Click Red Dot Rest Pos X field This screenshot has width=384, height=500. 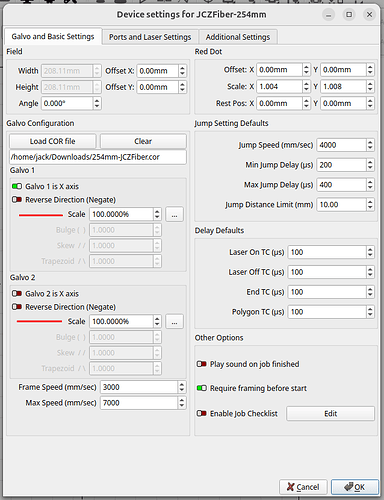coord(279,103)
